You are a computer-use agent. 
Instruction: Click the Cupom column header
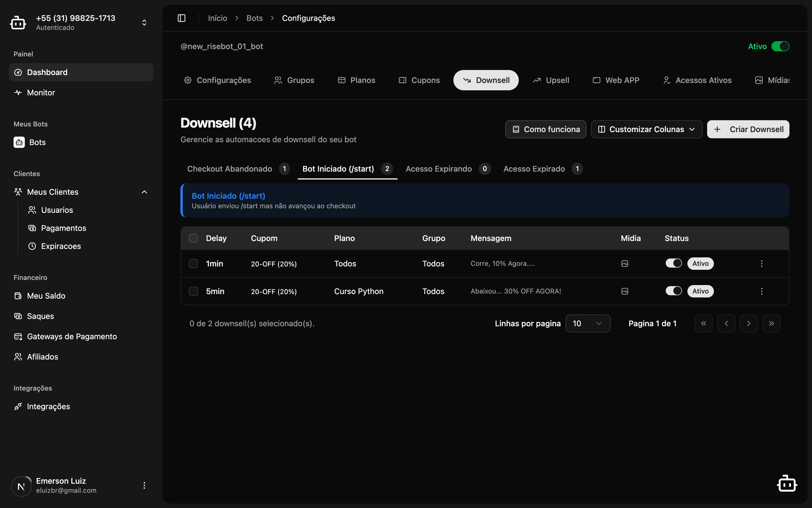(264, 238)
